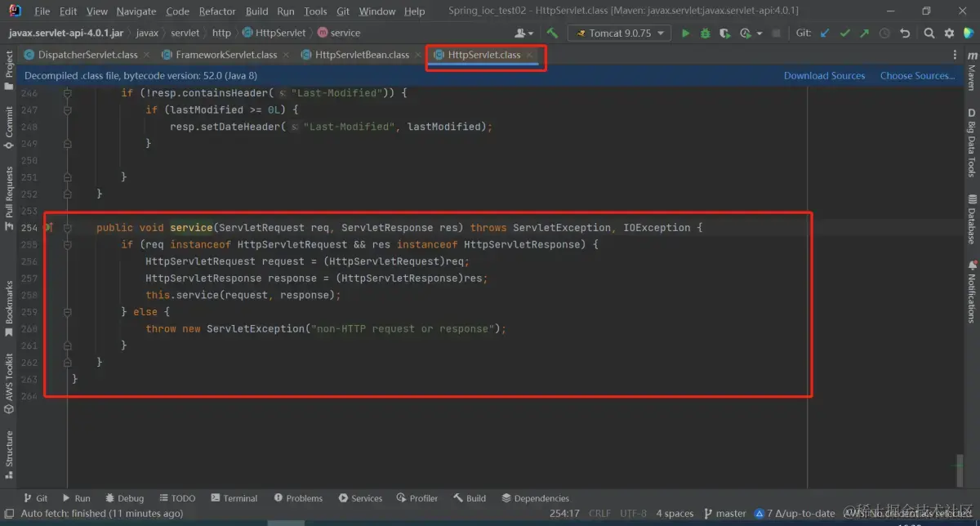Run with Coverage shield icon

[x=724, y=33]
